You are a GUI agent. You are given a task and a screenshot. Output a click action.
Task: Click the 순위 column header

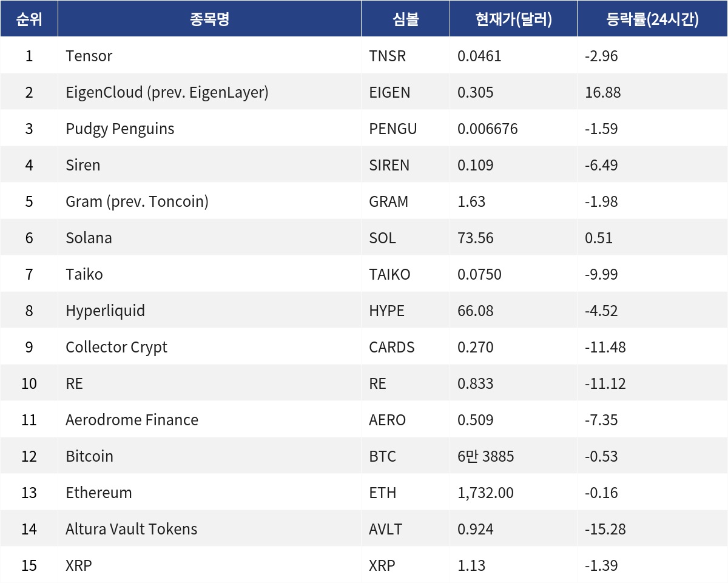[x=29, y=19]
